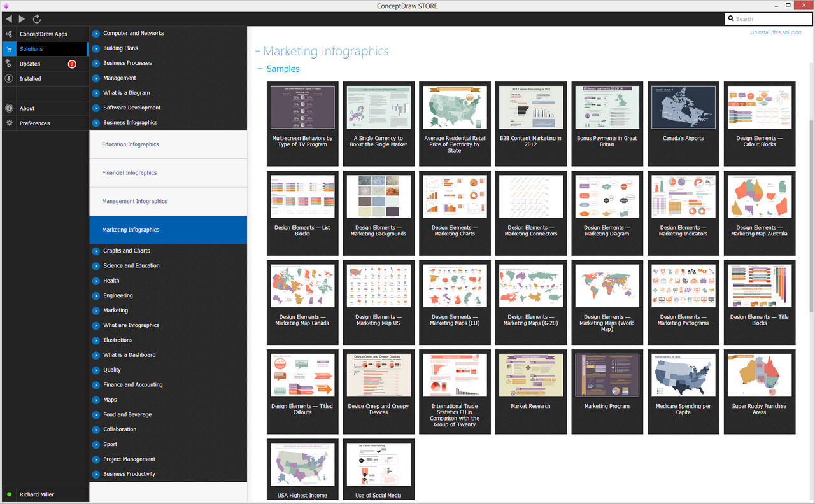Viewport: 815px width, 504px height.
Task: Expand the Graphs and Charts category
Action: pyautogui.click(x=96, y=251)
